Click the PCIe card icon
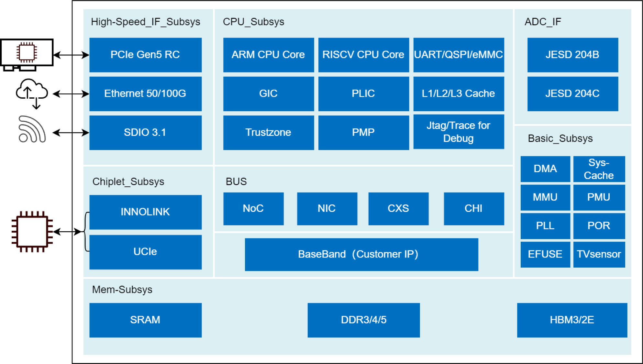 tap(27, 55)
